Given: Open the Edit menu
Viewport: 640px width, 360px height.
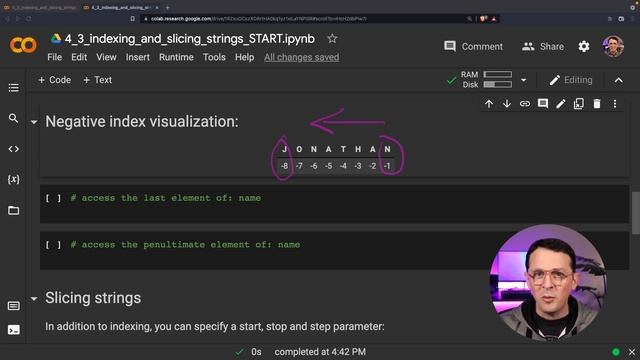Looking at the screenshot, I should [x=79, y=57].
